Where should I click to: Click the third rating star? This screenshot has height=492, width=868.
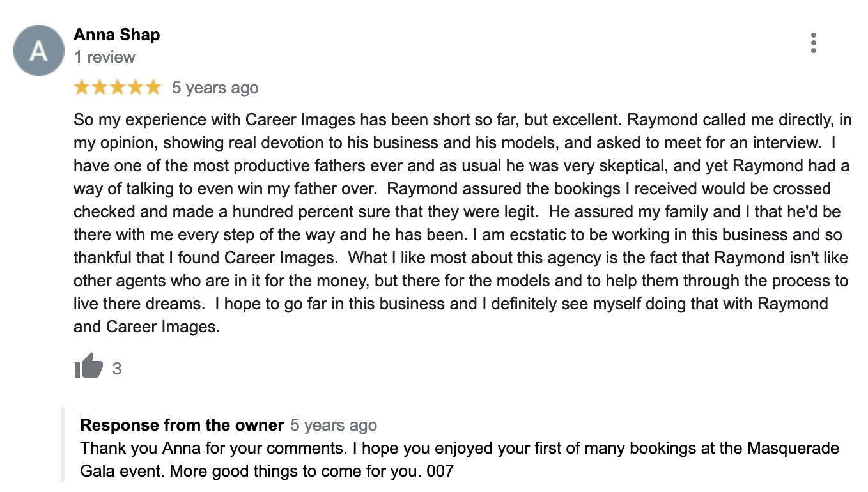coord(118,88)
